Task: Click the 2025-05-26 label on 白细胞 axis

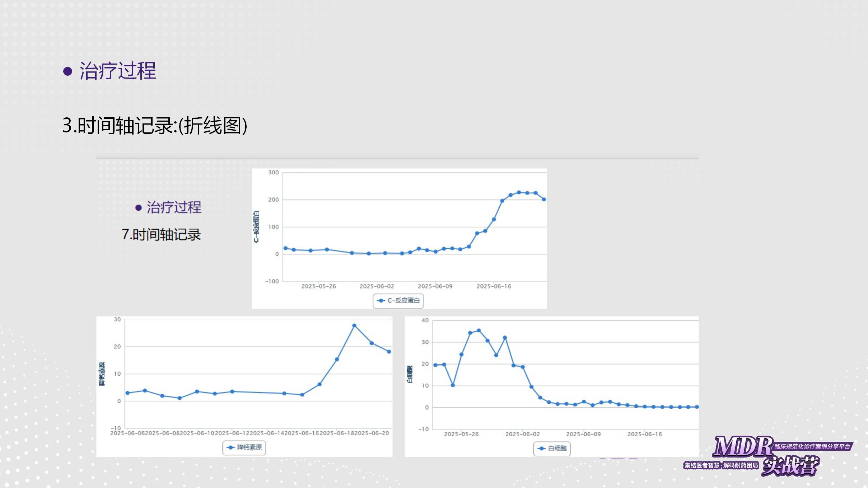Action: point(461,434)
